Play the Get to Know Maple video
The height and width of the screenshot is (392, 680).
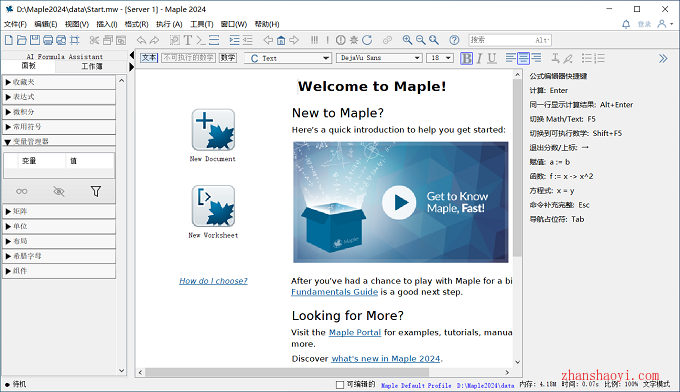pos(399,203)
